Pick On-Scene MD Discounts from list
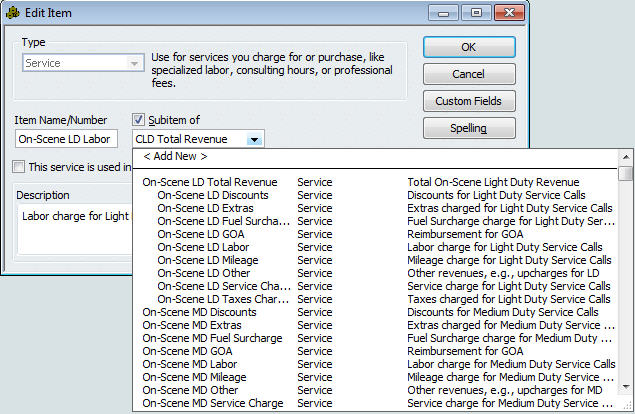 point(199,312)
